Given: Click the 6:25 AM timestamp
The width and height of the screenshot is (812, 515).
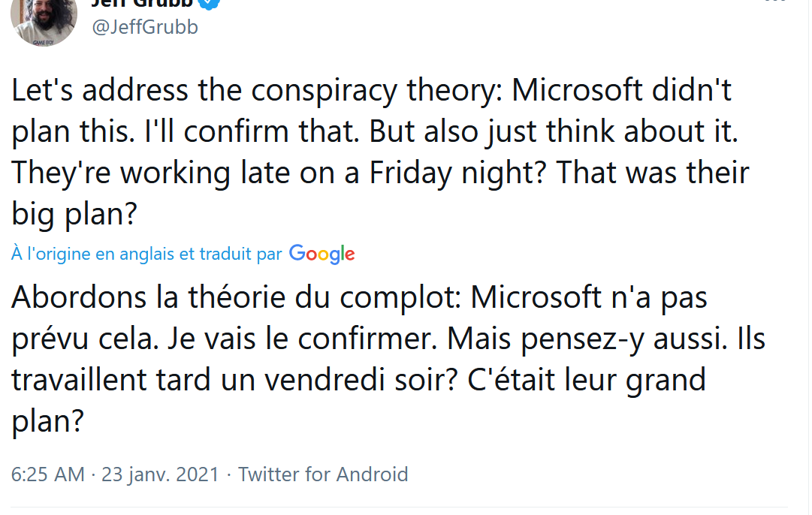Looking at the screenshot, I should 47,474.
